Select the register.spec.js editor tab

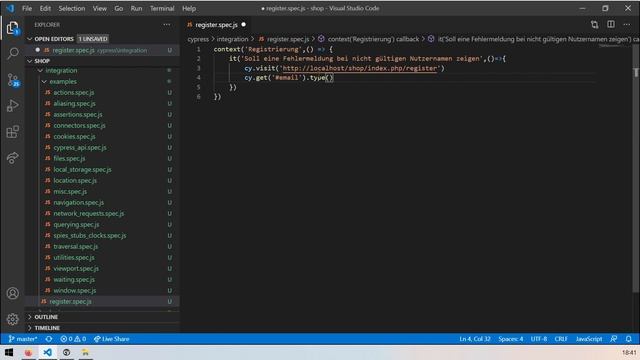point(216,24)
